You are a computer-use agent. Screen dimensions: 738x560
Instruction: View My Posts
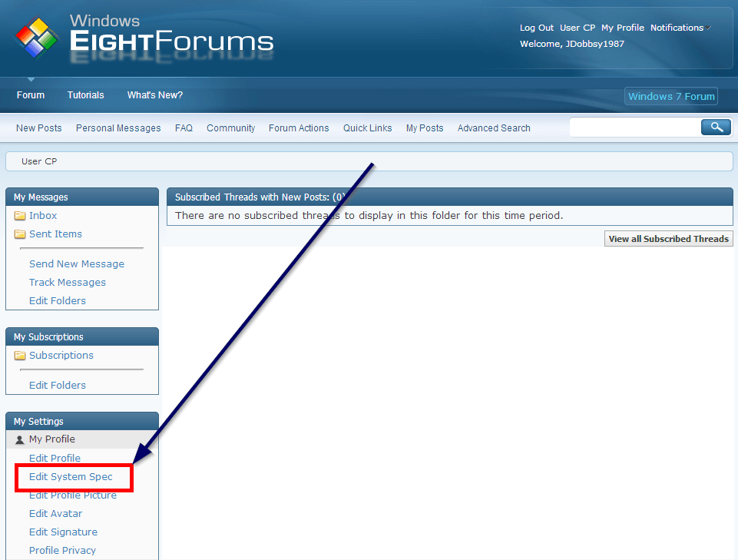425,128
